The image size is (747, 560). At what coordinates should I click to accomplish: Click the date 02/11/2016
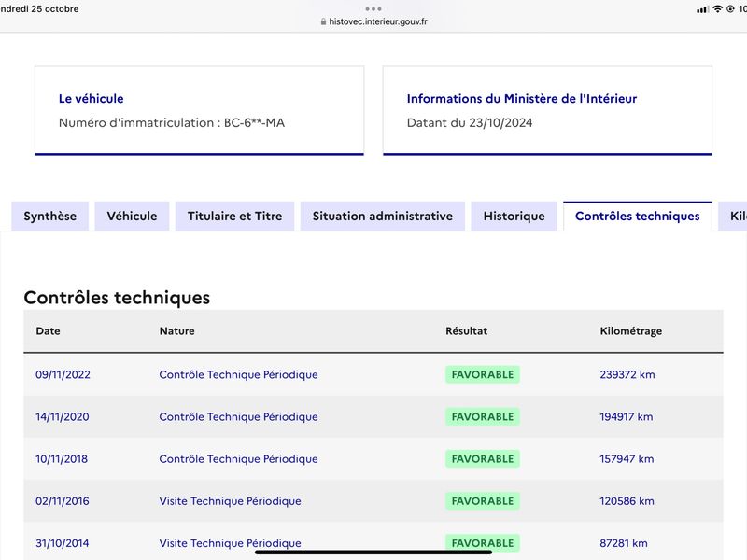coord(62,501)
